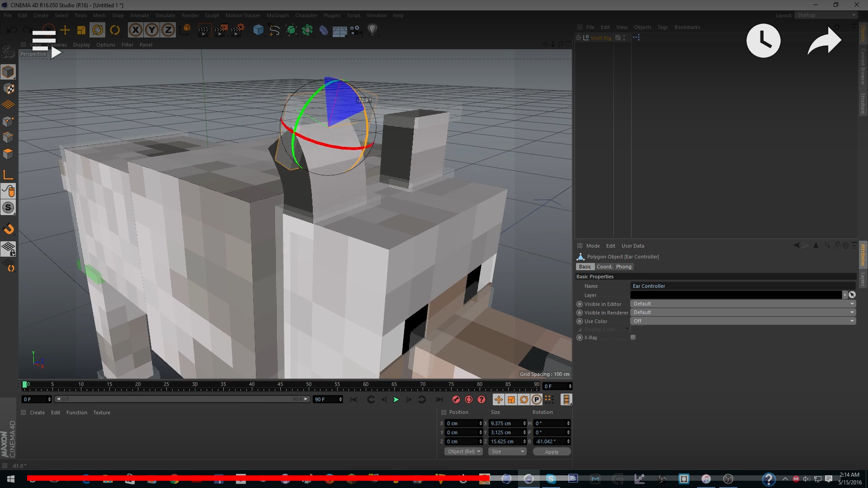868x488 pixels.
Task: Toggle Tweak mode mouse icon
Action: pos(8,191)
